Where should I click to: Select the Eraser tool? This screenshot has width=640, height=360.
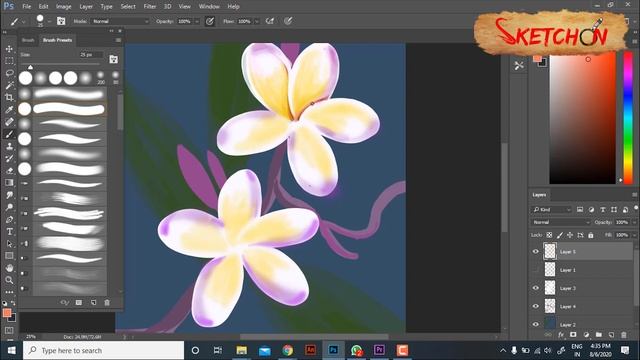(x=9, y=171)
